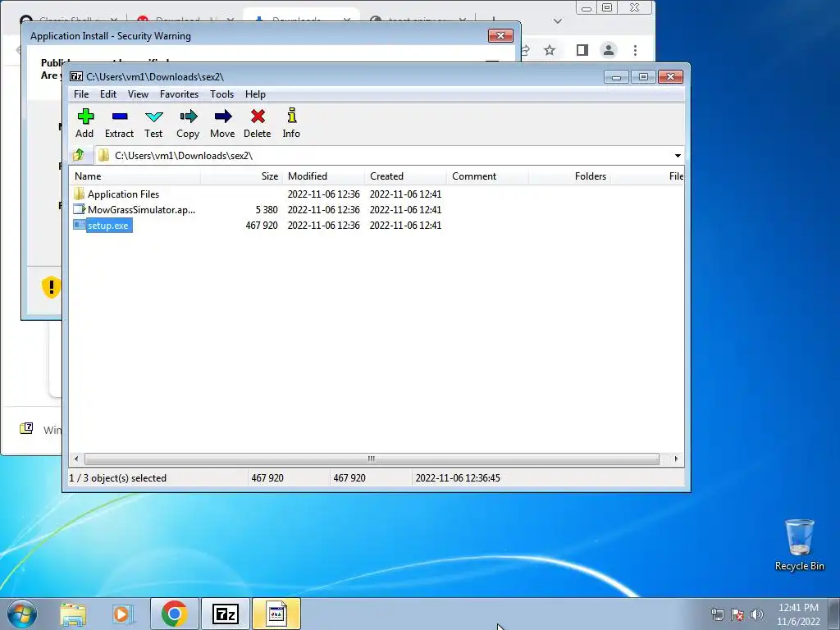Open the Favorites menu

pos(179,94)
